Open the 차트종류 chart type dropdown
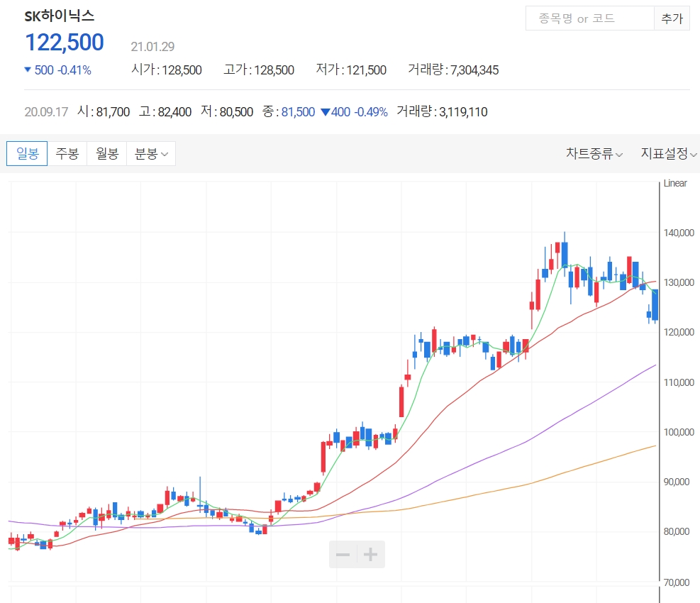 coord(594,154)
